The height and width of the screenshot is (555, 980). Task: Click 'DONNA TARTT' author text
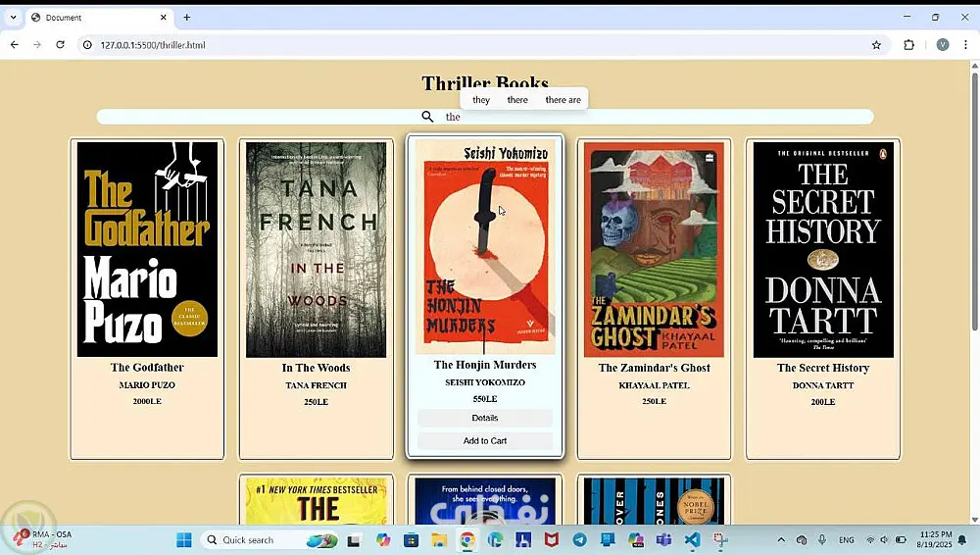click(x=823, y=385)
